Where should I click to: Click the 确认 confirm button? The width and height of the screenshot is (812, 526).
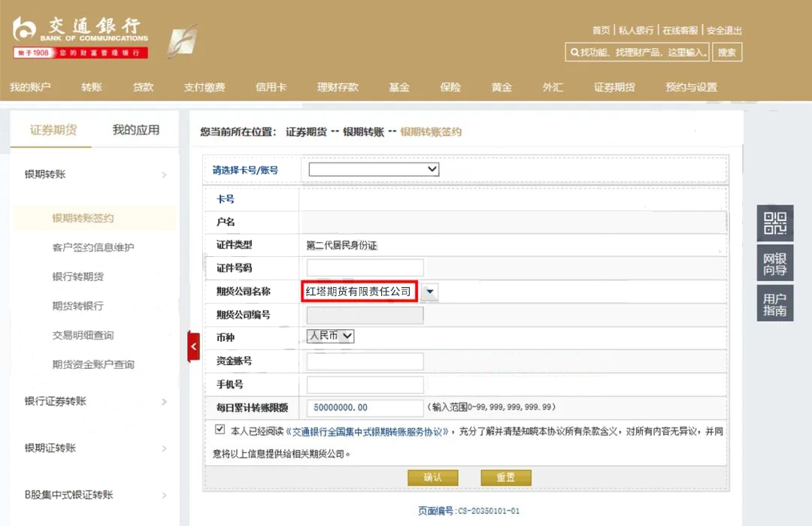(x=433, y=477)
